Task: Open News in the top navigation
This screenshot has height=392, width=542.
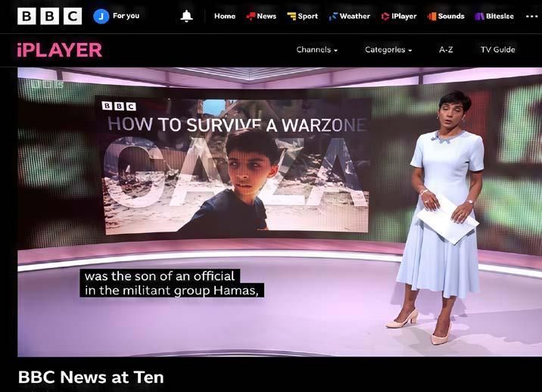Action: (x=266, y=16)
